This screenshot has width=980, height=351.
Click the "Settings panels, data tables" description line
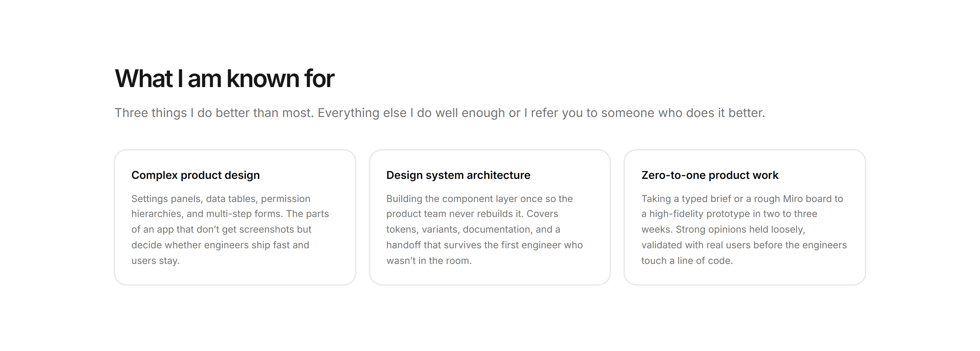pyautogui.click(x=220, y=199)
